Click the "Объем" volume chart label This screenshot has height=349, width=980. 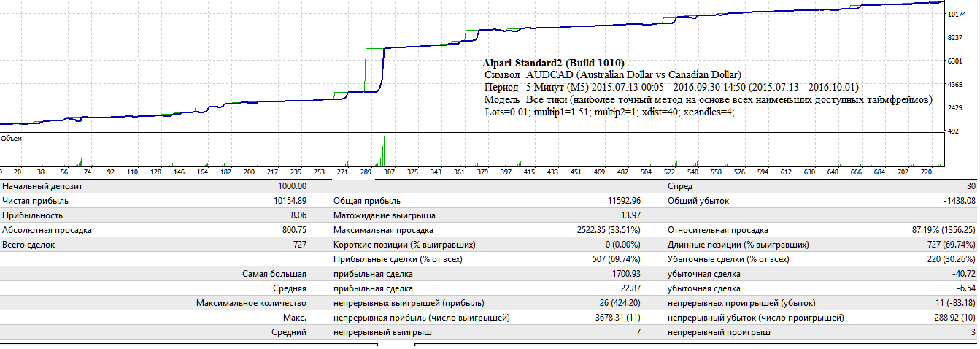[x=11, y=137]
